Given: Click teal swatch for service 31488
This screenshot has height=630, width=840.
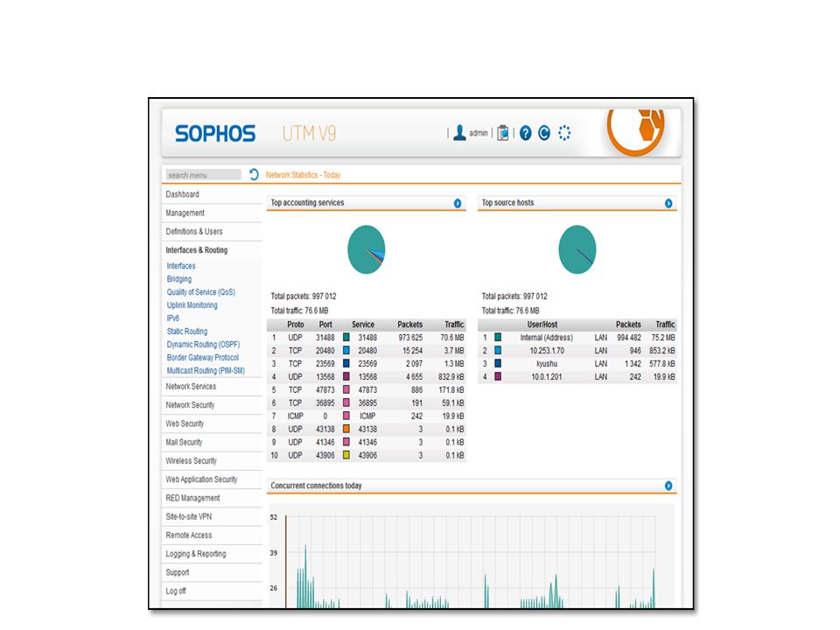Looking at the screenshot, I should [x=346, y=338].
